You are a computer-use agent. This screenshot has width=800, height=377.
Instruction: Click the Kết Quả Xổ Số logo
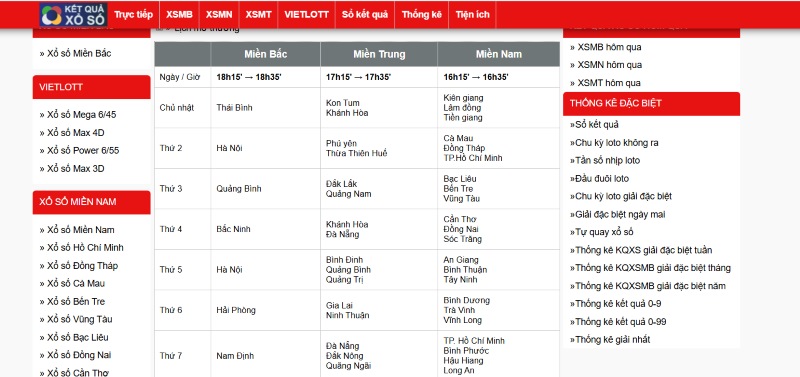click(73, 15)
